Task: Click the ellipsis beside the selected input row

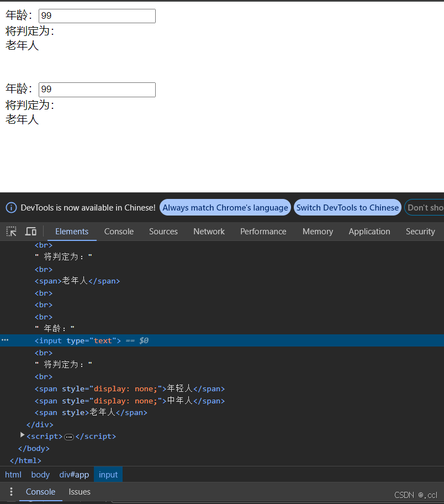Action: point(5,340)
